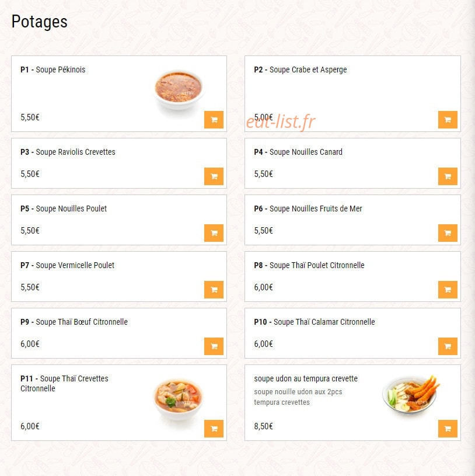Add soupe udon tempura crevette to cart

tap(448, 428)
